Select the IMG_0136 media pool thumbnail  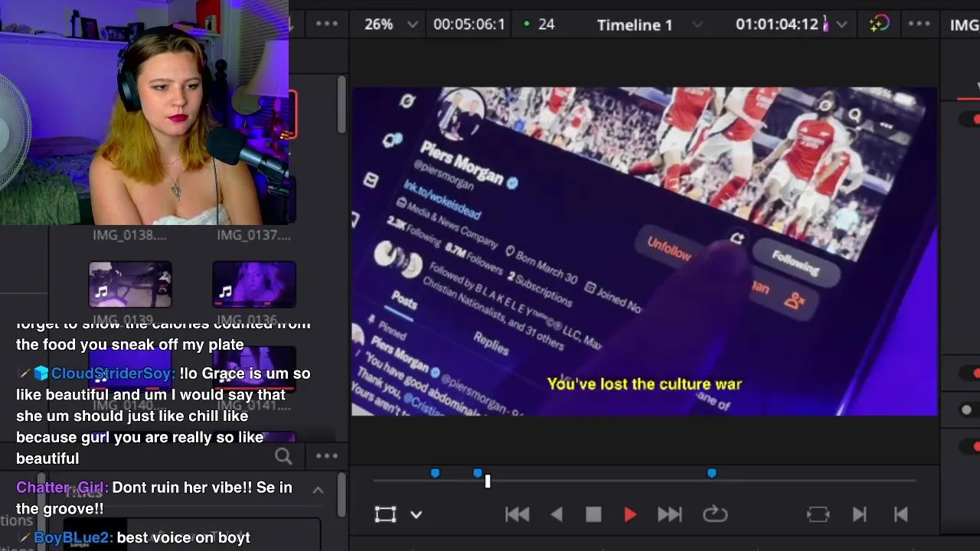254,284
